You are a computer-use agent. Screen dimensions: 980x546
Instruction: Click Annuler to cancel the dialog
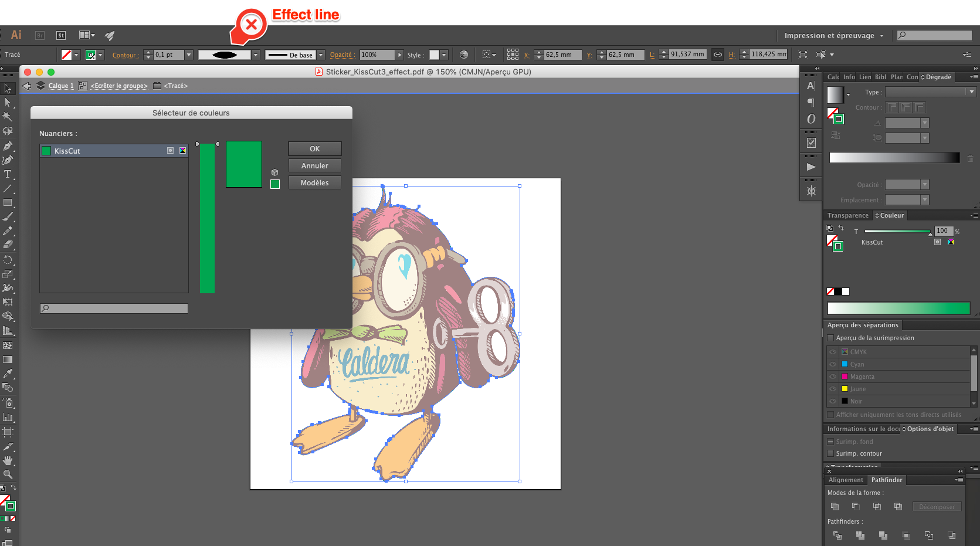coord(314,166)
